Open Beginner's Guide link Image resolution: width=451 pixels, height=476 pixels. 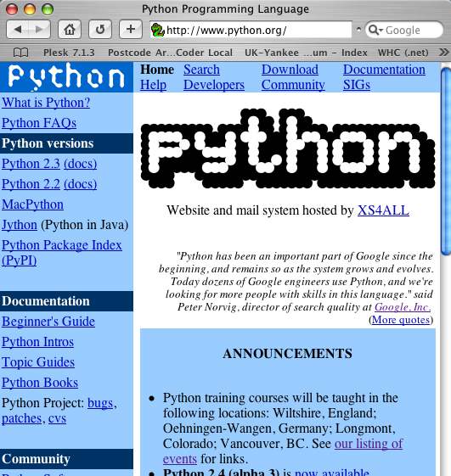tap(48, 322)
